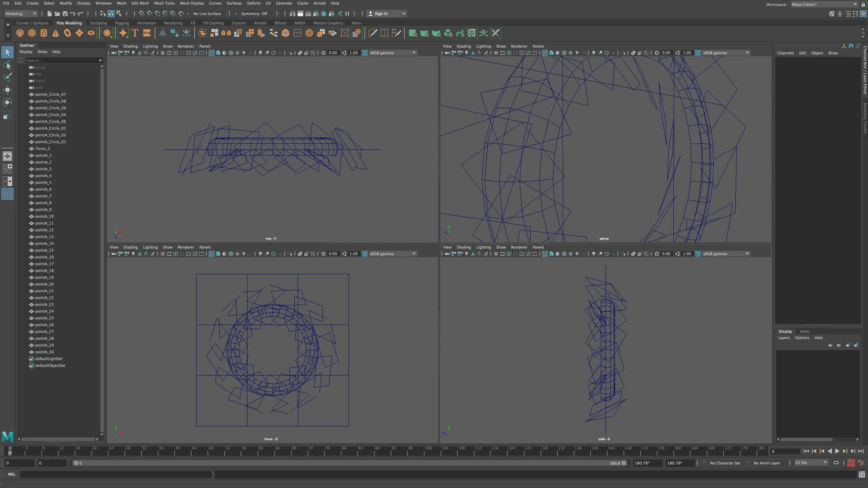Screen dimensions: 868x488
Task: Activate the Rotate tool in toolbox
Action: pos(7,102)
